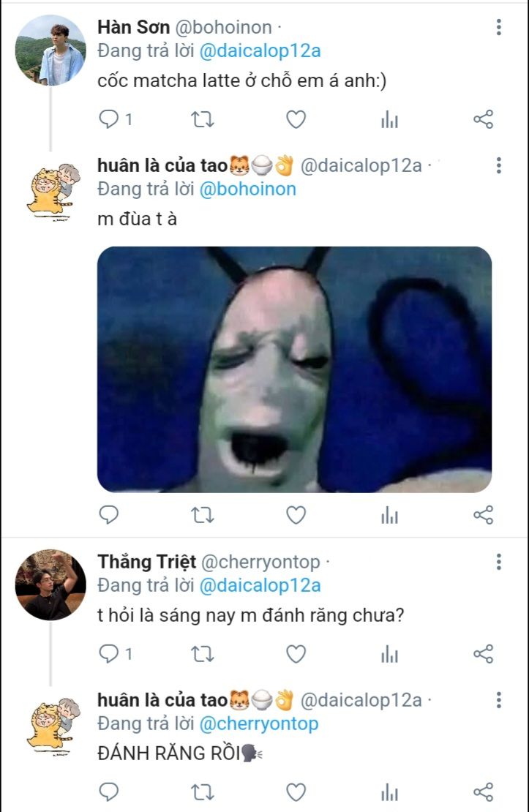
Task: Like the 'm đùa t à' tweet
Action: point(296,515)
